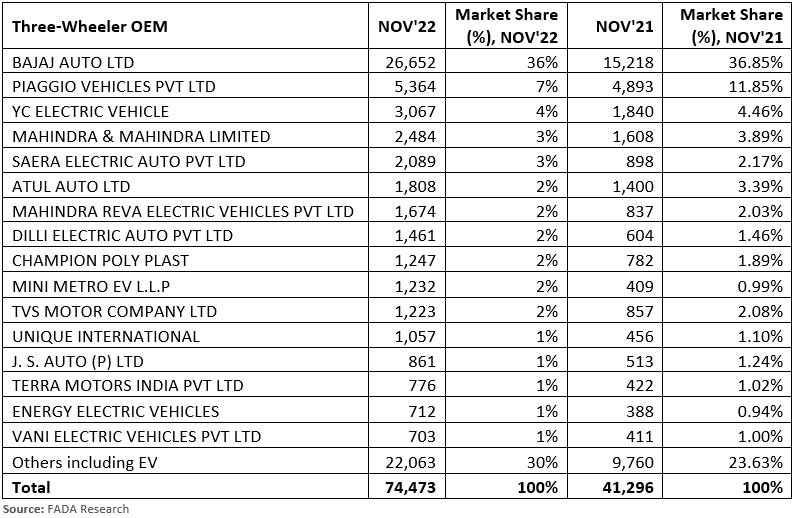Click the ATUL AUTO LTD cell
Viewport: 794px width, 518px height.
(71, 186)
